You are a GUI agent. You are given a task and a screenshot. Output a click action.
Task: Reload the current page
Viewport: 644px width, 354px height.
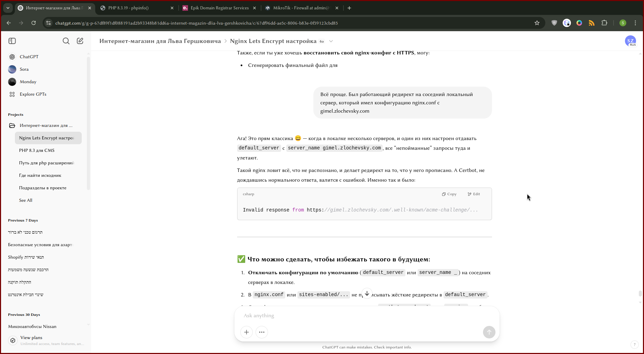tap(34, 23)
